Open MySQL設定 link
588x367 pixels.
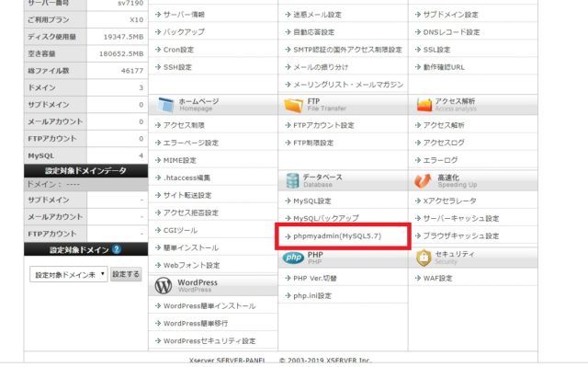pos(312,201)
